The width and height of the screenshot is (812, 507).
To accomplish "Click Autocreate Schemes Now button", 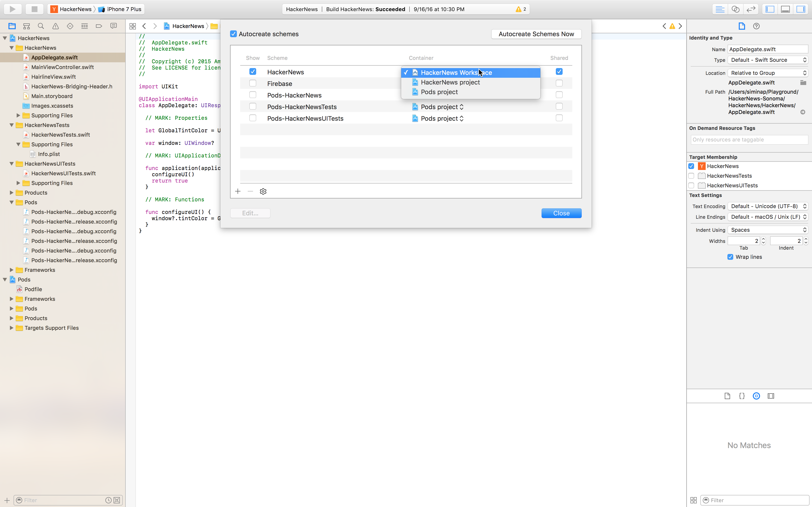I will [x=536, y=33].
